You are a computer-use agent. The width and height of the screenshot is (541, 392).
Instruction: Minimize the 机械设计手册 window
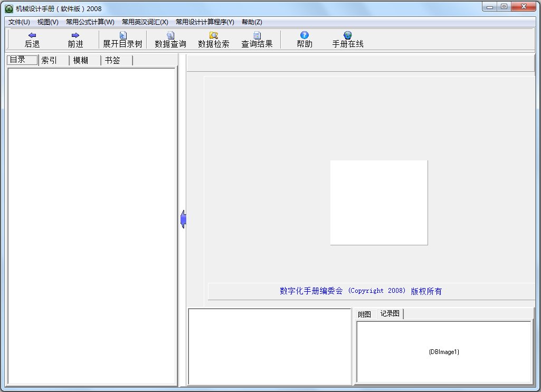pyautogui.click(x=489, y=6)
